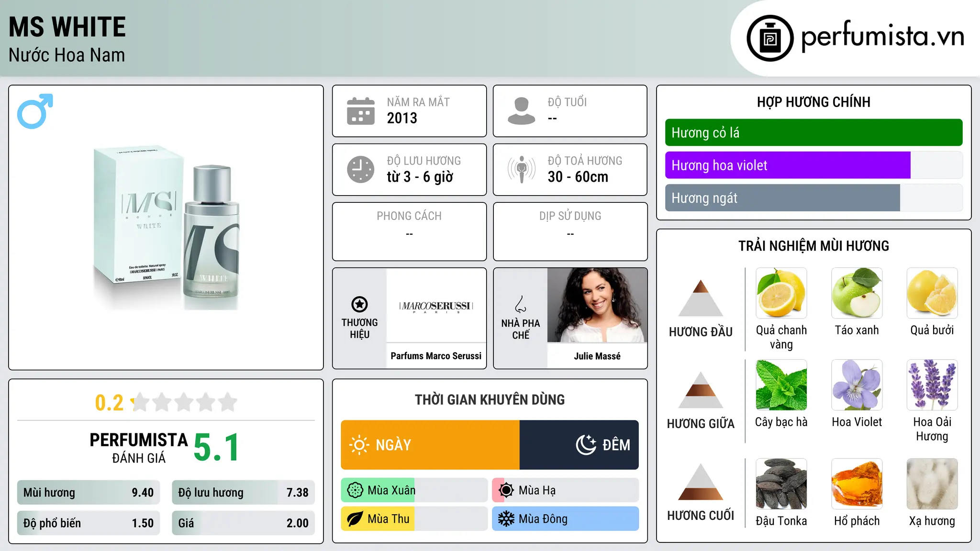Select the Táo xanh green apple image

(x=857, y=293)
